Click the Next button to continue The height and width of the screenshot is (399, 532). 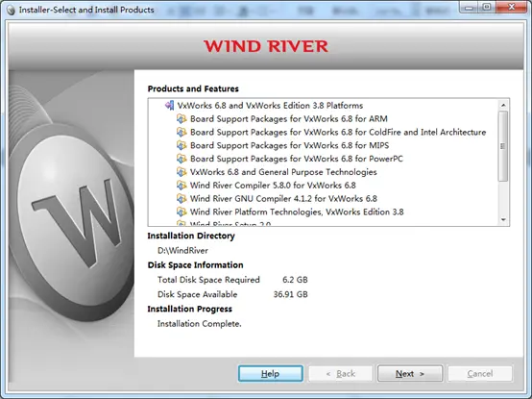coord(410,374)
